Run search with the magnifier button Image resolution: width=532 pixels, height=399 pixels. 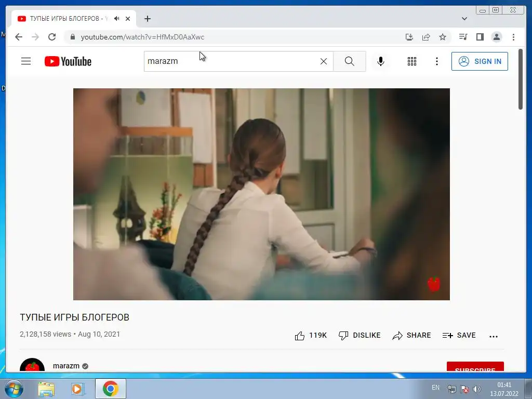coord(350,61)
